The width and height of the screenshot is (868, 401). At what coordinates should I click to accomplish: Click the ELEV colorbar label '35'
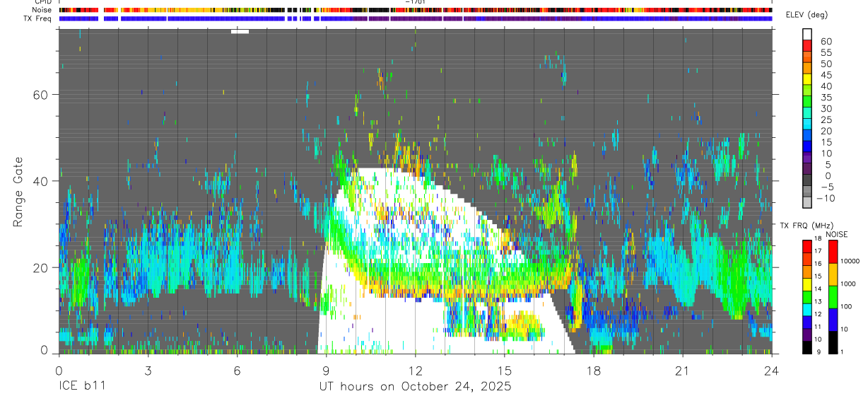tap(826, 98)
